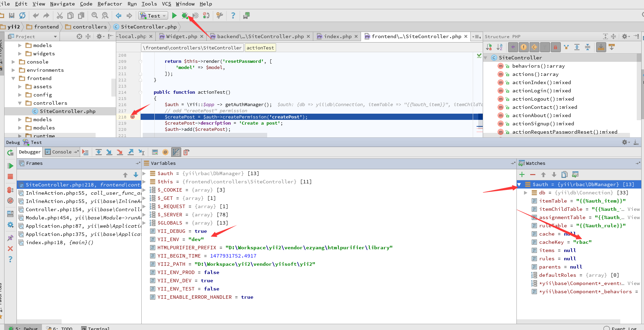Click Show Execution Point icon
This screenshot has height=330, width=644.
pyautogui.click(x=86, y=152)
